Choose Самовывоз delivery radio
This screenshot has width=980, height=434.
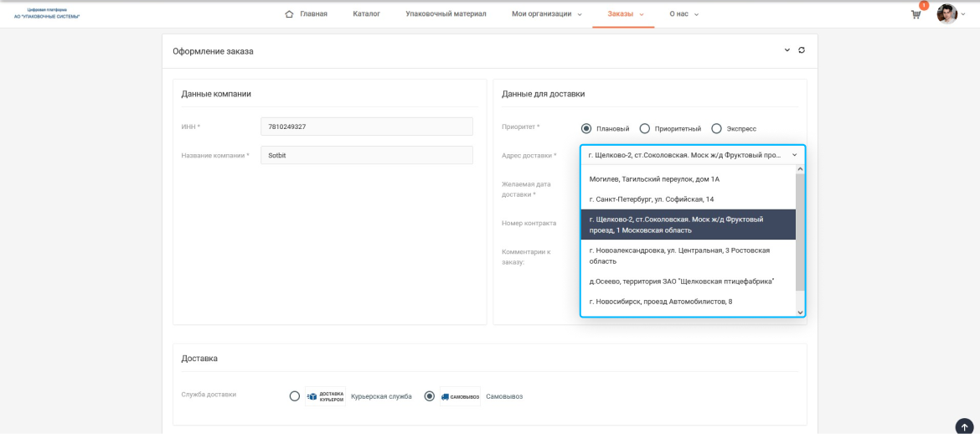[x=430, y=396]
